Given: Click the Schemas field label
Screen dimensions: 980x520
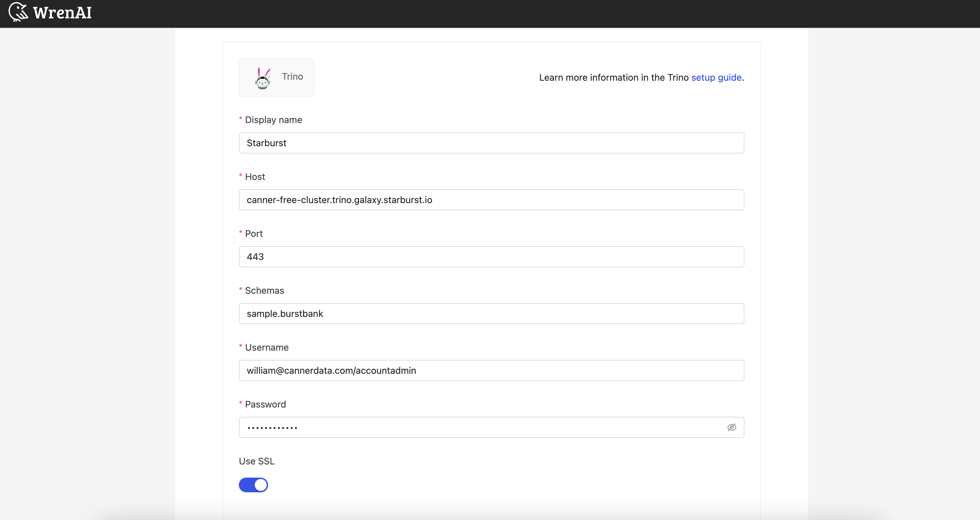Looking at the screenshot, I should pos(264,291).
